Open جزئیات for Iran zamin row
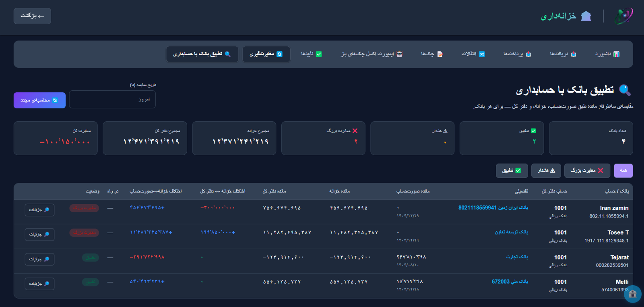 point(39,210)
